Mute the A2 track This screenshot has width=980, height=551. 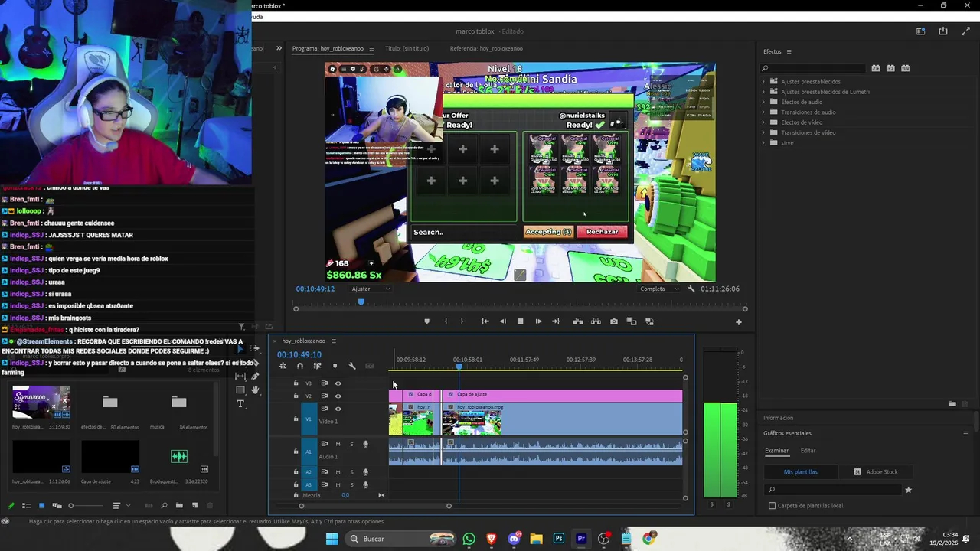point(338,472)
